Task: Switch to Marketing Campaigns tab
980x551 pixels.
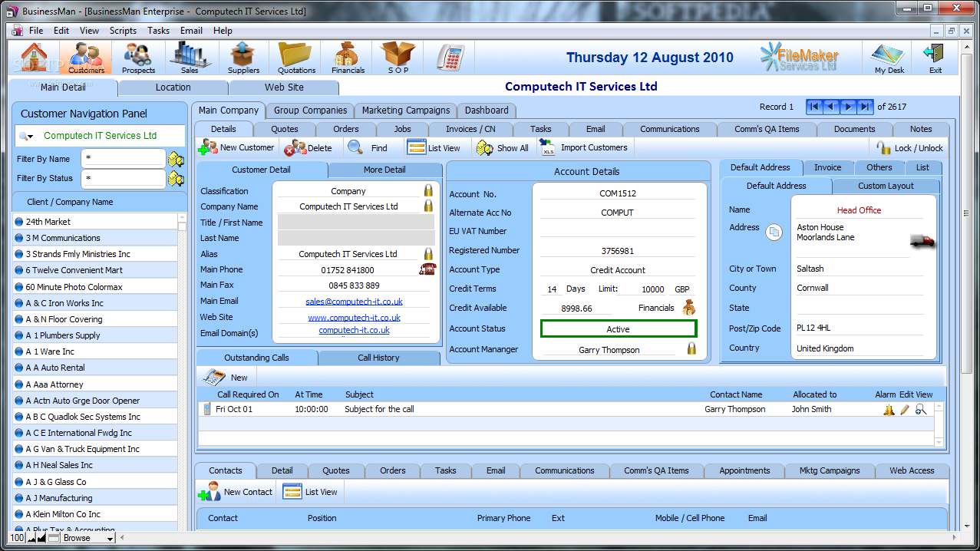Action: tap(406, 111)
